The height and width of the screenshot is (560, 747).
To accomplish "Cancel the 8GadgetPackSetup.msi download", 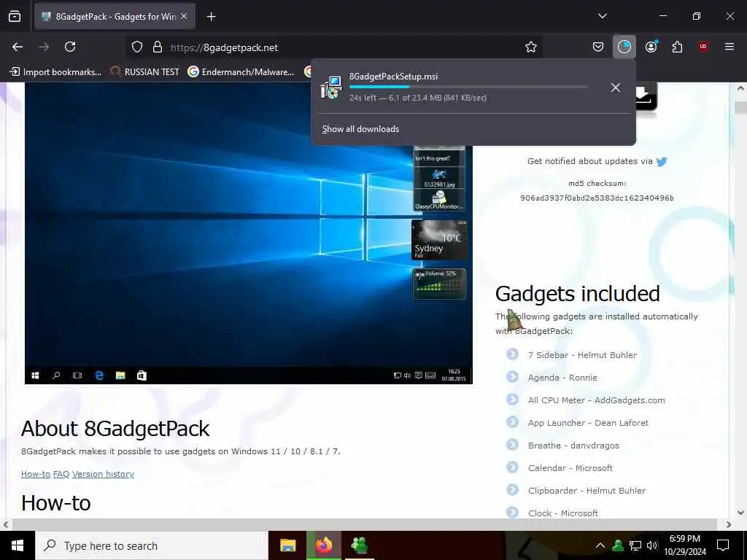I will point(616,87).
